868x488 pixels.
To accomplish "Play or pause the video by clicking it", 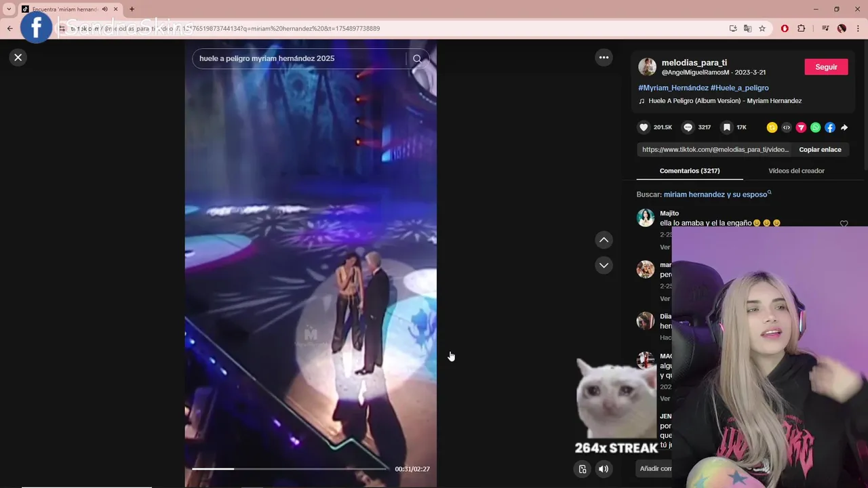I will click(x=311, y=264).
